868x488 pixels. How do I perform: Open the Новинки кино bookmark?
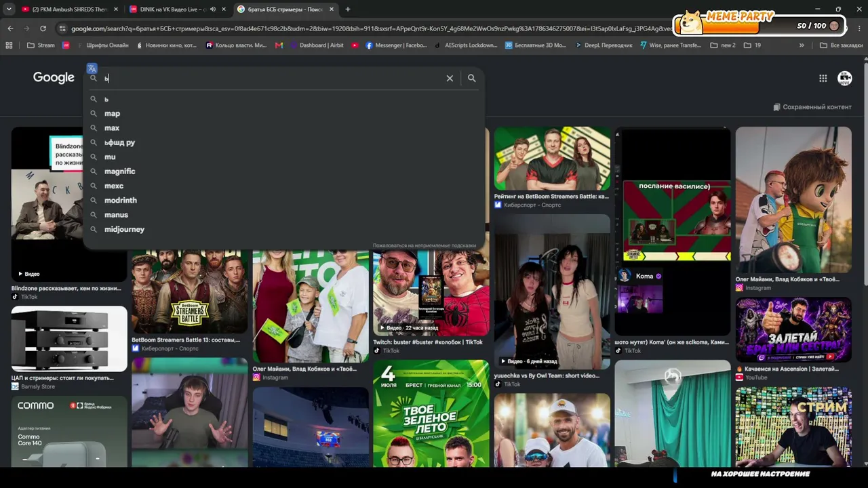coord(166,45)
